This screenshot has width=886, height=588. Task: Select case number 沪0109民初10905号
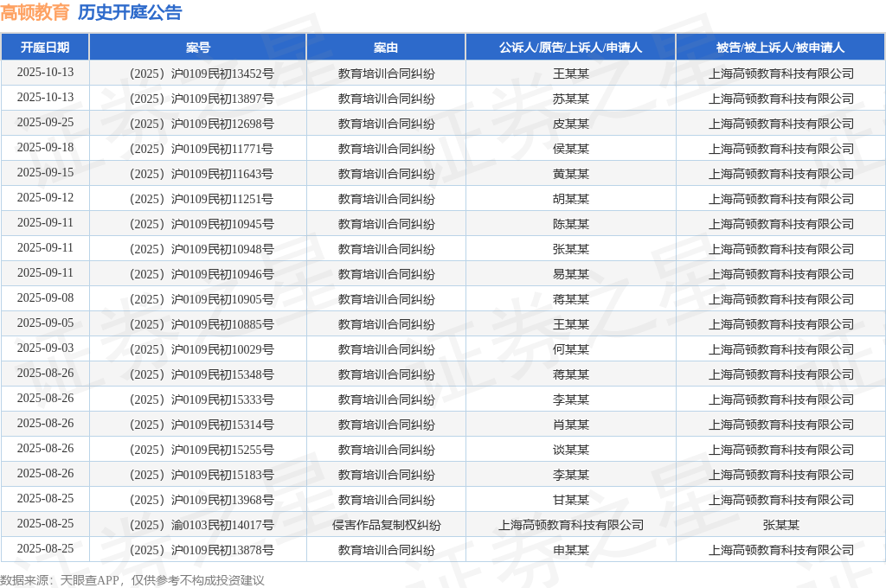[222, 299]
